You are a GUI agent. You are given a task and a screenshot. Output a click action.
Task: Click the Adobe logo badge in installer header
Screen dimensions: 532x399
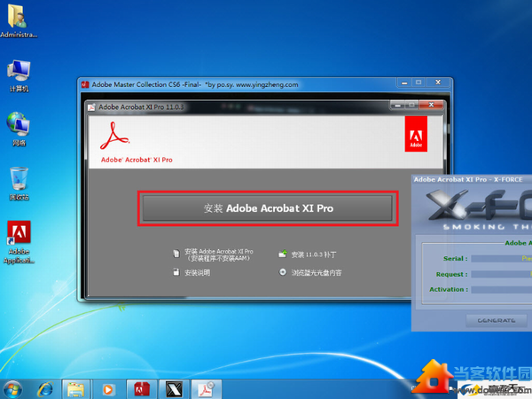416,134
